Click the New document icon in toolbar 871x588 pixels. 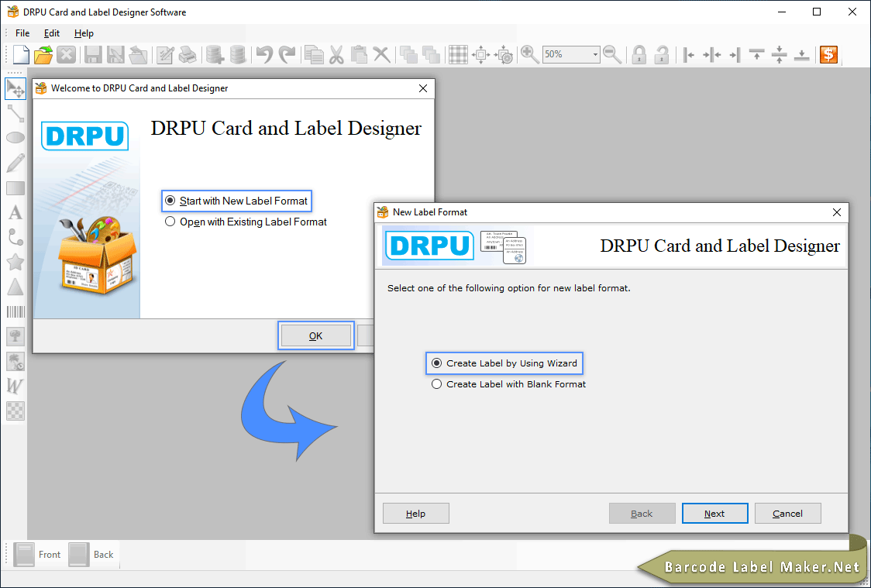click(x=21, y=54)
